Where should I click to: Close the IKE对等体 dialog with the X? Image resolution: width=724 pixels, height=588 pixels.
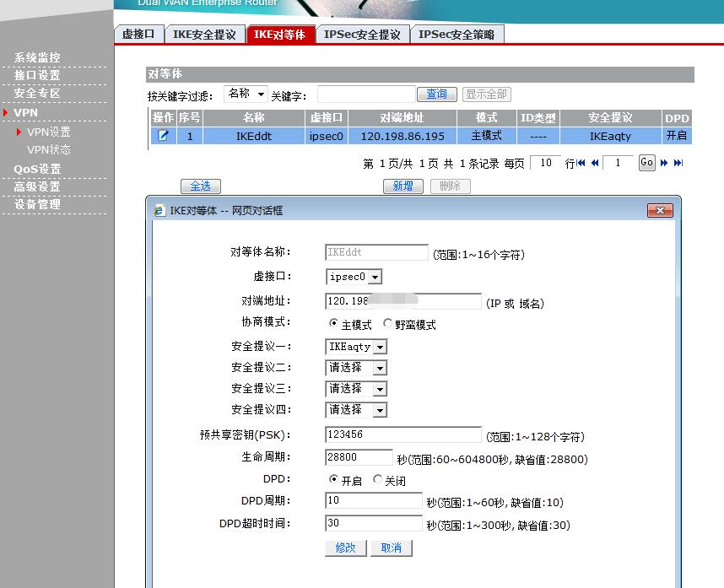click(660, 210)
